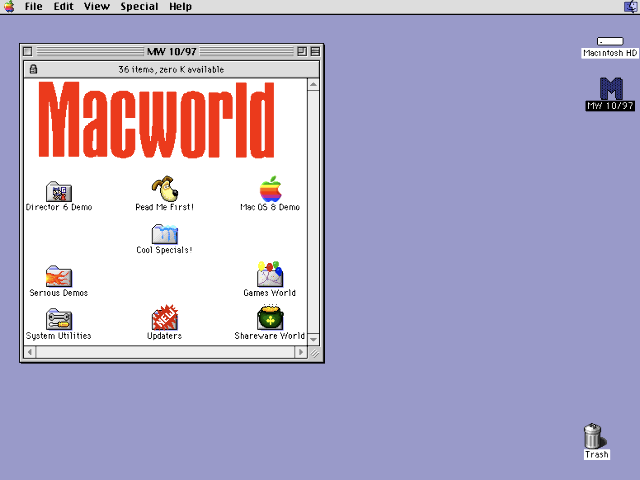Click the scroll up arrow
The width and height of the screenshot is (640, 480).
point(313,84)
